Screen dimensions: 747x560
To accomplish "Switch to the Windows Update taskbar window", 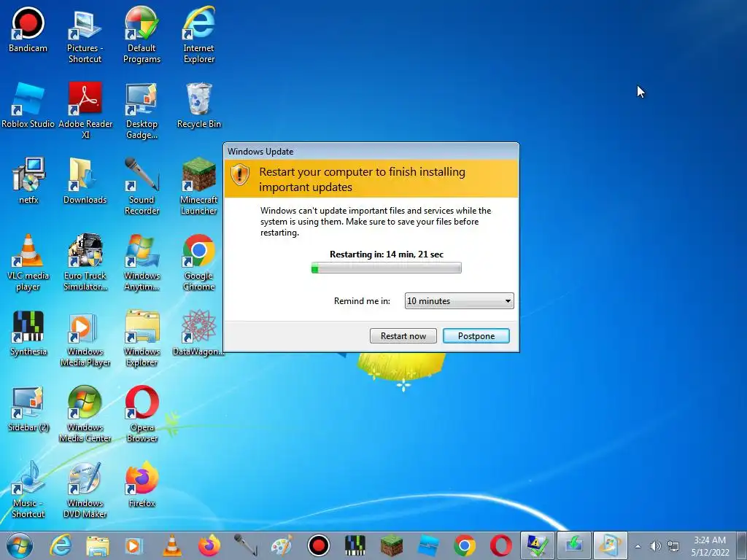I will coord(611,545).
